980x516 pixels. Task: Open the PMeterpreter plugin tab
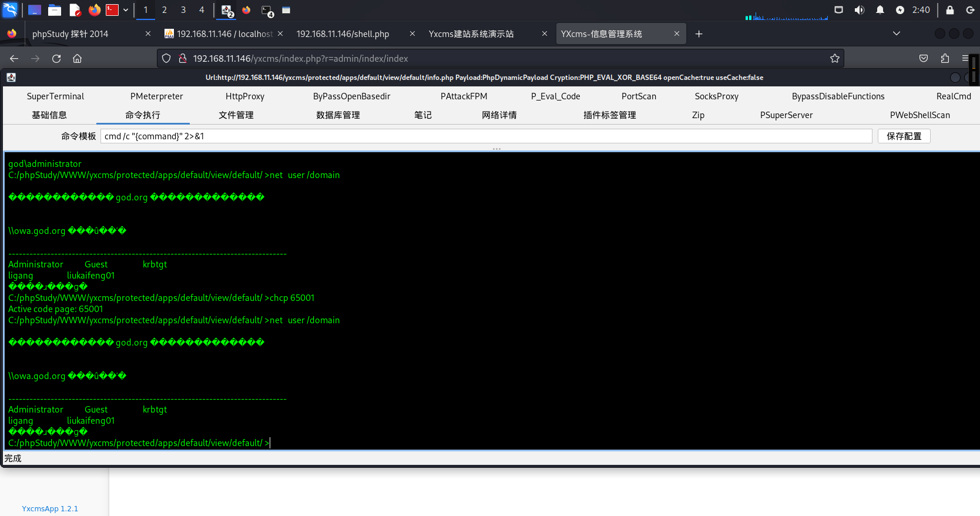pos(156,96)
